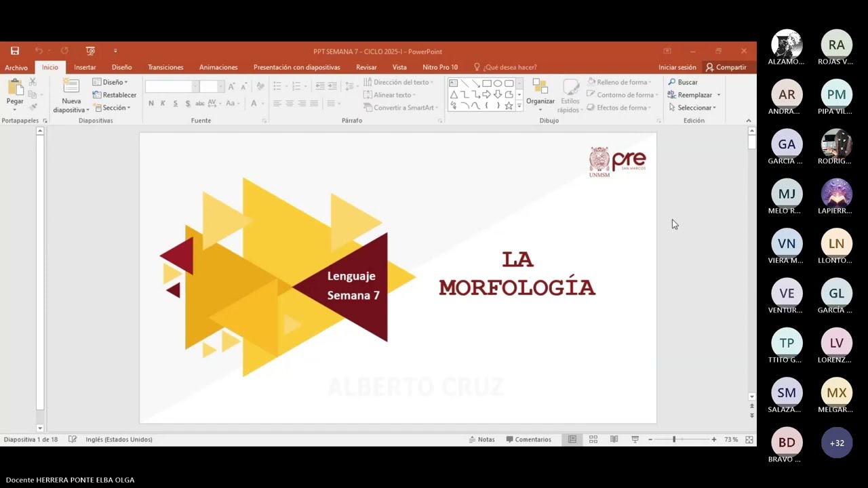Toggle Comentarios pane in status bar

pos(528,439)
